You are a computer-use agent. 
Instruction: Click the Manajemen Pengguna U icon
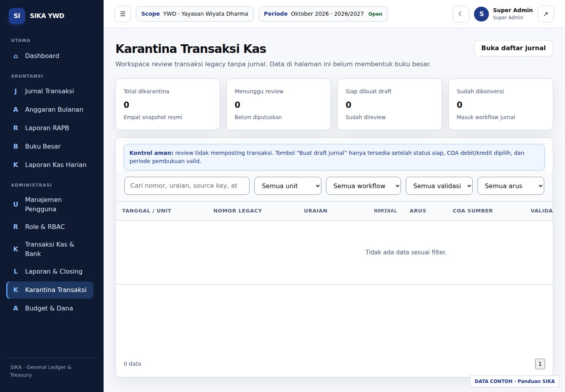[16, 204]
